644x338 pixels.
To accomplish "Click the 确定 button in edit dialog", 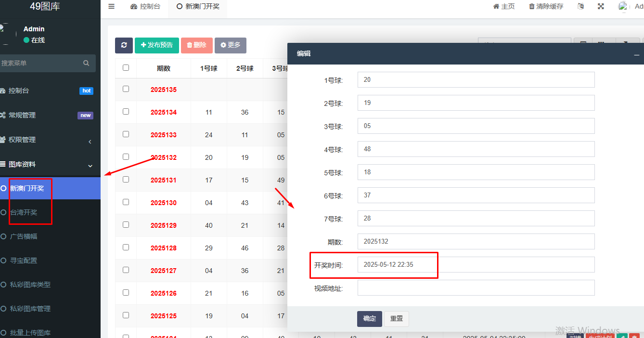I will click(x=369, y=319).
